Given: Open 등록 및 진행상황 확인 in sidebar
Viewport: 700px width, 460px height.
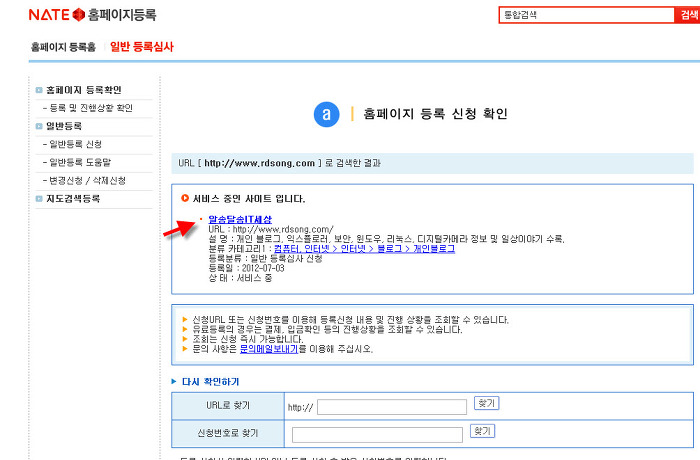Looking at the screenshot, I should point(90,108).
